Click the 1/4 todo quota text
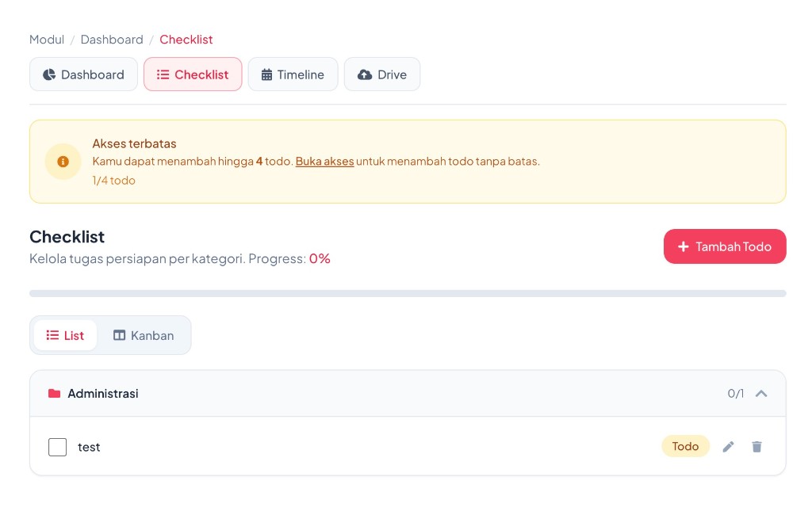Screen dimensions: 812x511 click(x=114, y=181)
